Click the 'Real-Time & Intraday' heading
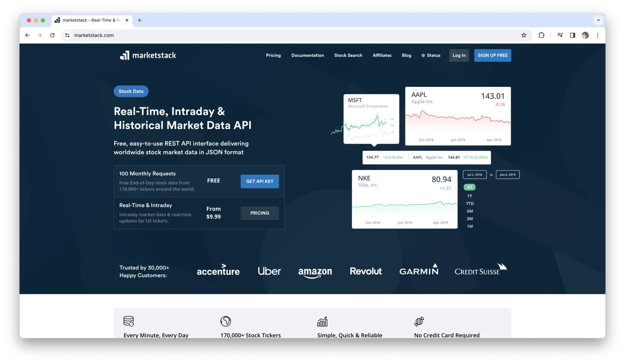Image resolution: width=625 pixels, height=364 pixels. (146, 205)
